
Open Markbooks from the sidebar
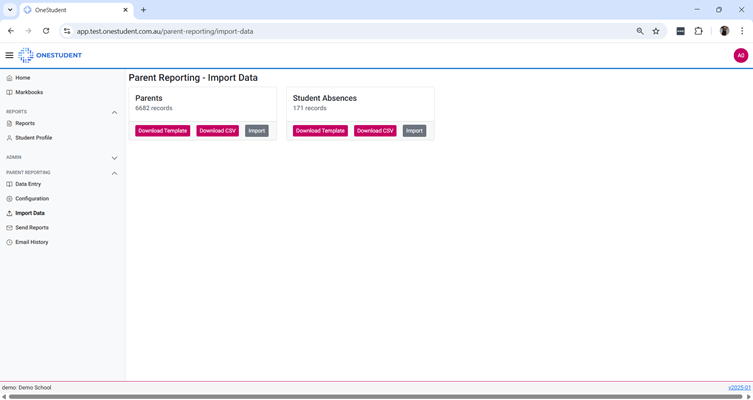tap(28, 92)
